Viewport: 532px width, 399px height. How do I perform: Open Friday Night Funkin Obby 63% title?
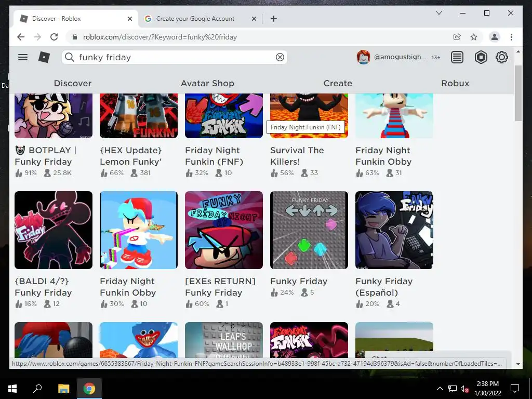point(383,156)
